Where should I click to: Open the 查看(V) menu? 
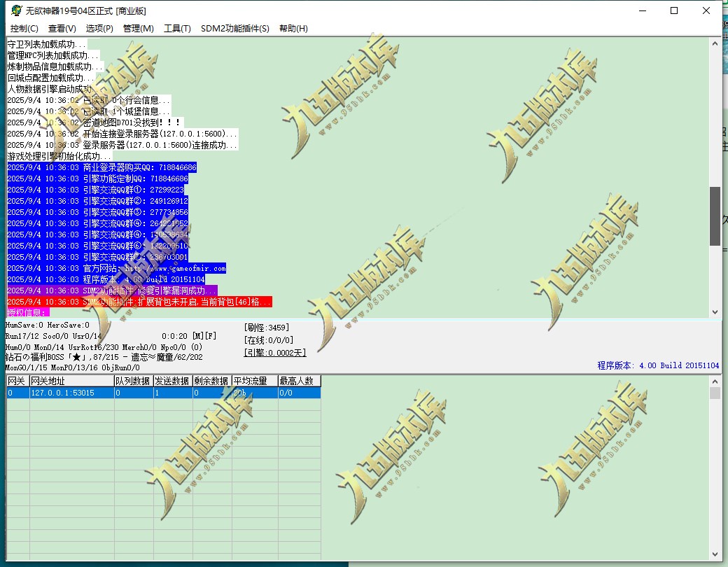click(x=62, y=28)
